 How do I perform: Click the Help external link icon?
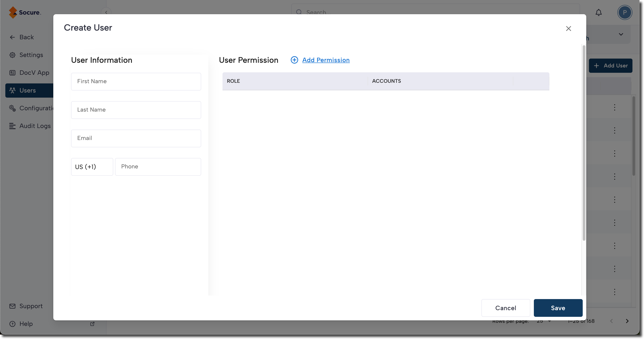[92, 324]
